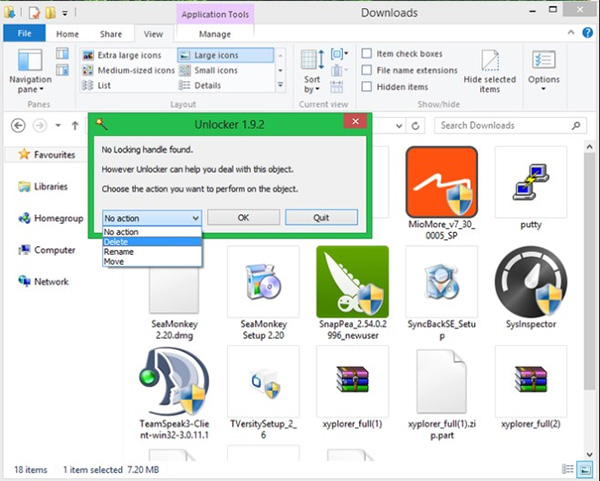Image resolution: width=600 pixels, height=481 pixels.
Task: Select the TeamSpeak3-Client-win32 icon
Action: click(174, 382)
